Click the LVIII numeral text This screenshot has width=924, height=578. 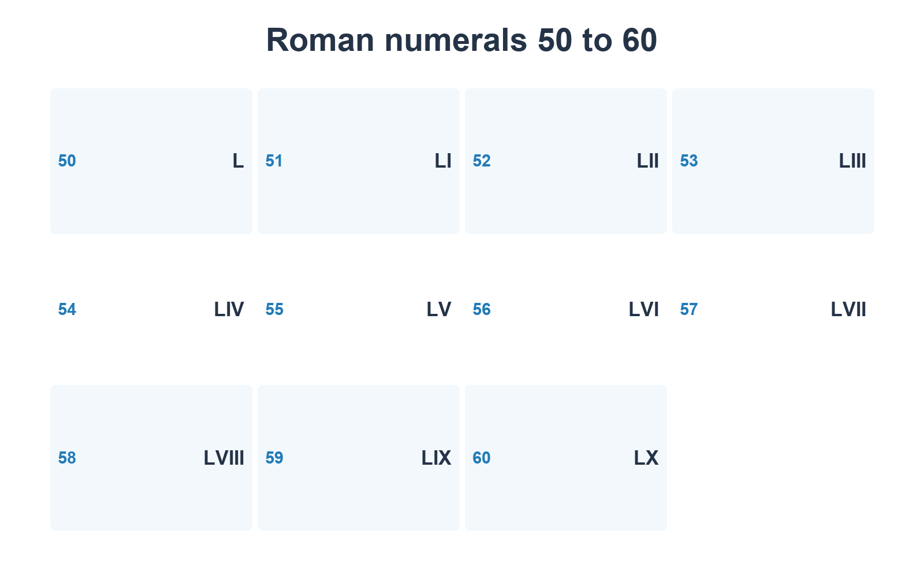[x=224, y=458]
